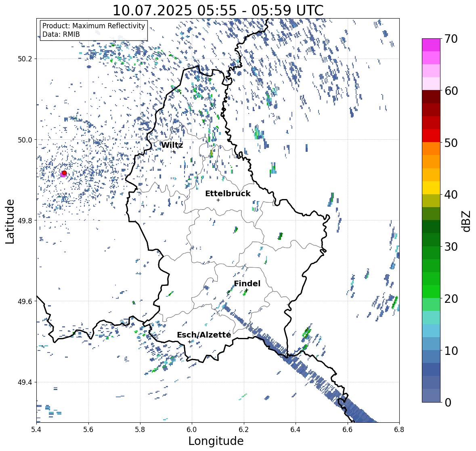Select the 'Product: Maximum Reflectivity' legend text
The height and width of the screenshot is (451, 476).
tap(94, 26)
